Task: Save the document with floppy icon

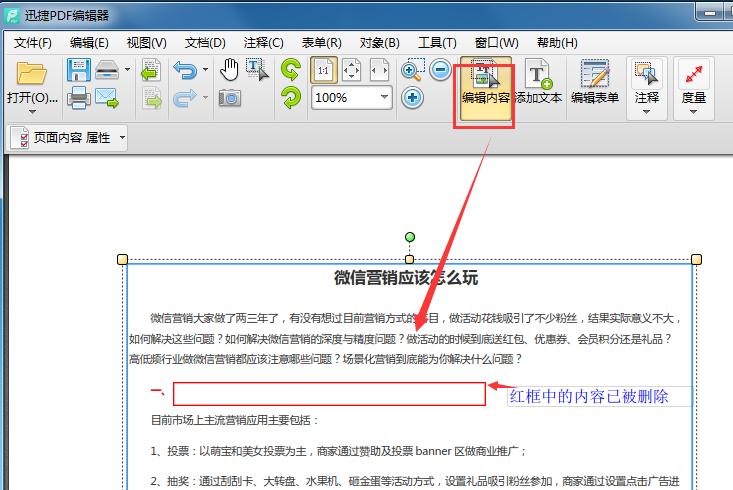Action: click(79, 70)
